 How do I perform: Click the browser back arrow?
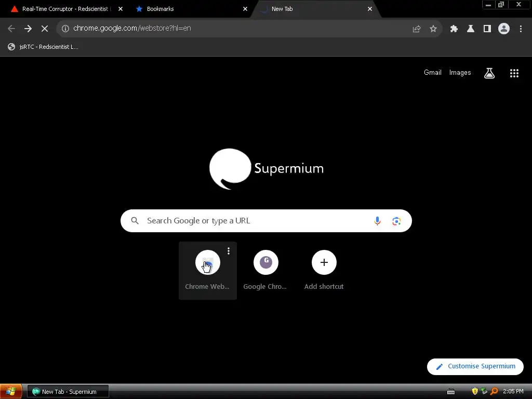(x=11, y=29)
